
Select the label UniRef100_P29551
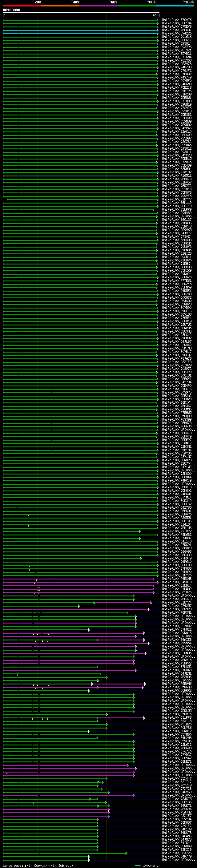coord(177,518)
